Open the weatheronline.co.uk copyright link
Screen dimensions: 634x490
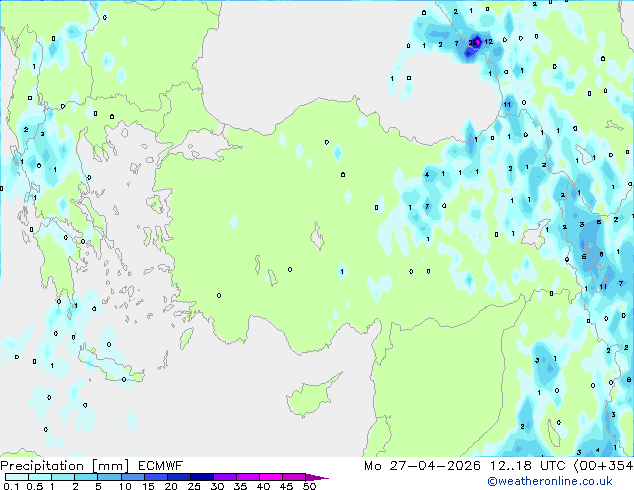tap(550, 481)
